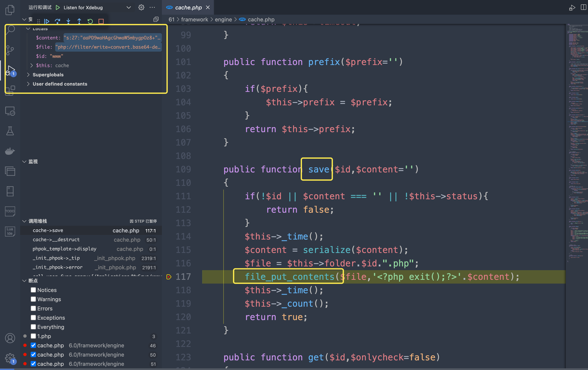Click Continue in the debug toolbar

pyautogui.click(x=47, y=21)
